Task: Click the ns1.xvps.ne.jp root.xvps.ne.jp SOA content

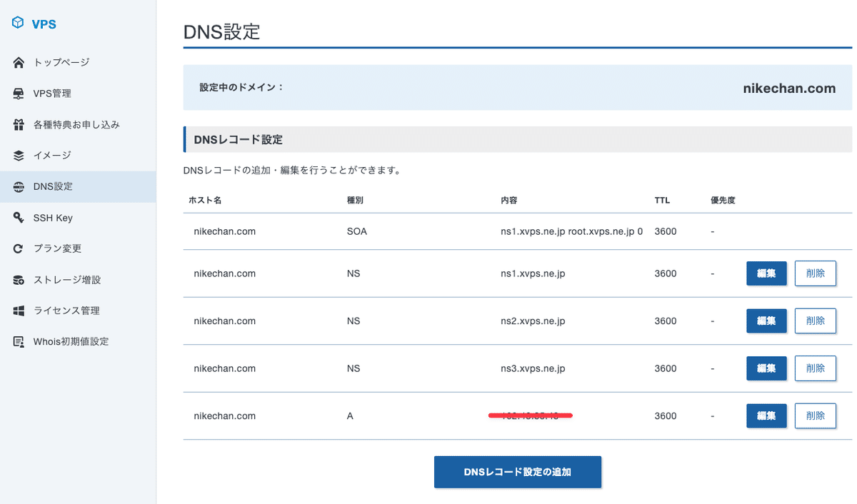Action: coord(572,232)
